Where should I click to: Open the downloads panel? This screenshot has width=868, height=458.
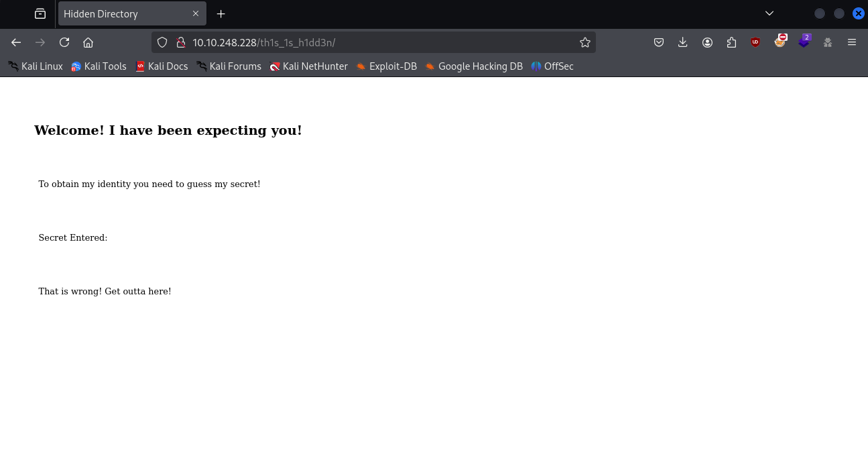[683, 42]
